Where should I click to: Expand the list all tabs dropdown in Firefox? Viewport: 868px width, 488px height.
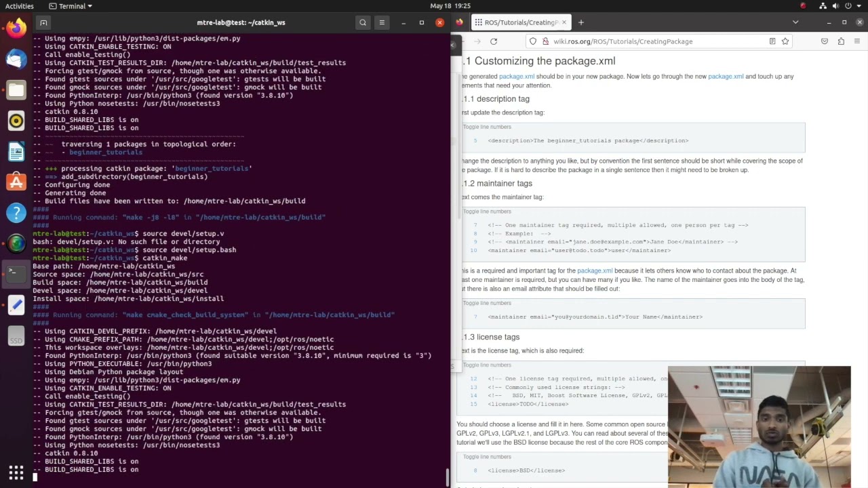coord(795,22)
